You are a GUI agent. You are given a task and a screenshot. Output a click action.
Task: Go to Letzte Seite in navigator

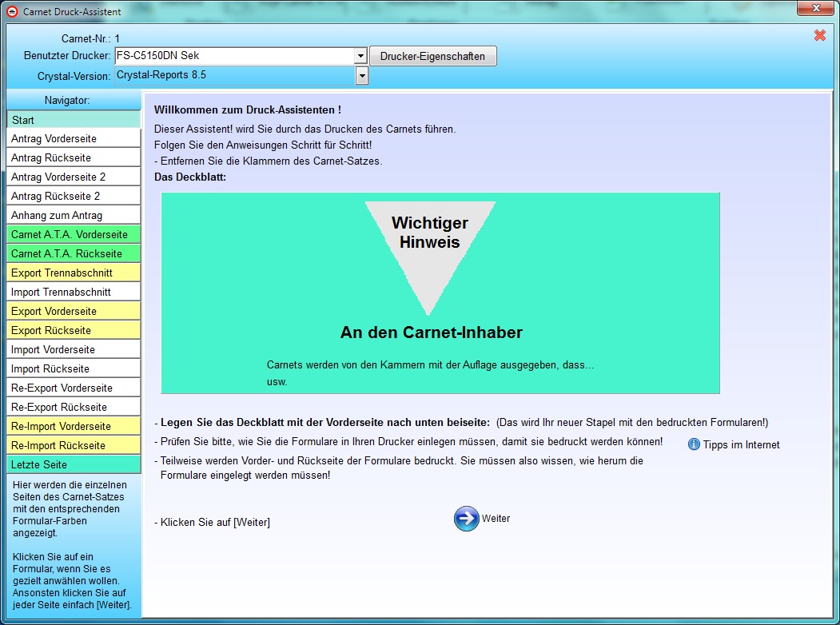[74, 464]
